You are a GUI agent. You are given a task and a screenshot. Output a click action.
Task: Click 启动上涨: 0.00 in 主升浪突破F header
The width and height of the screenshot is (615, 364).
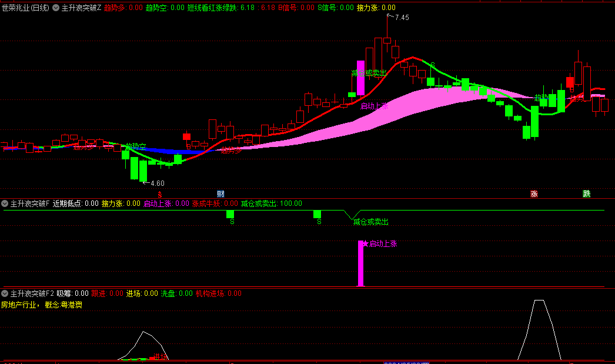[x=166, y=203]
